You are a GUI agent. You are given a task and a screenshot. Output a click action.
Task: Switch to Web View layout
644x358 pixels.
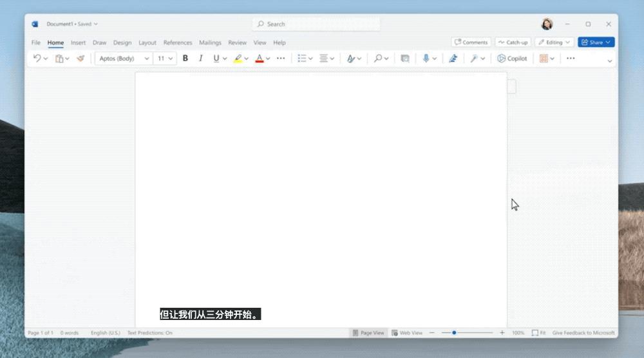[407, 333]
